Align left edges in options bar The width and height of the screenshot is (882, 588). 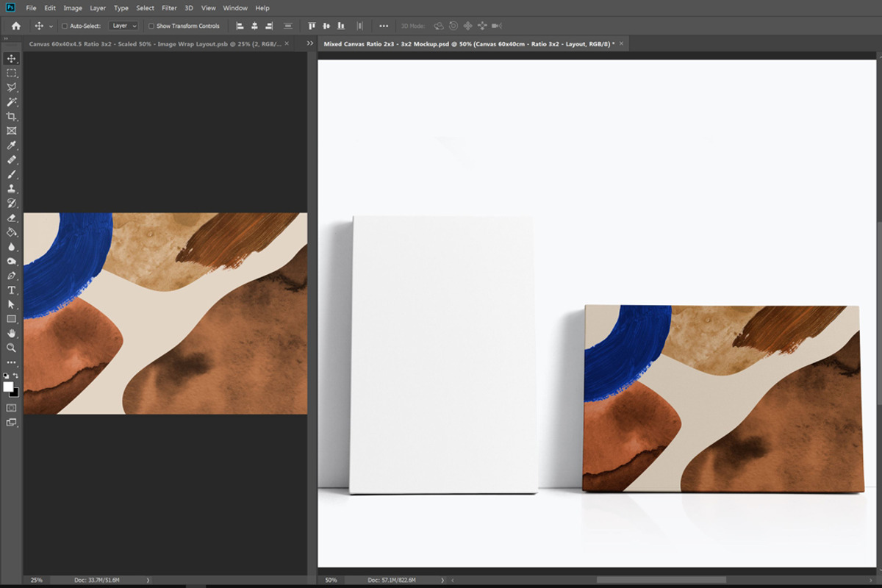tap(240, 26)
